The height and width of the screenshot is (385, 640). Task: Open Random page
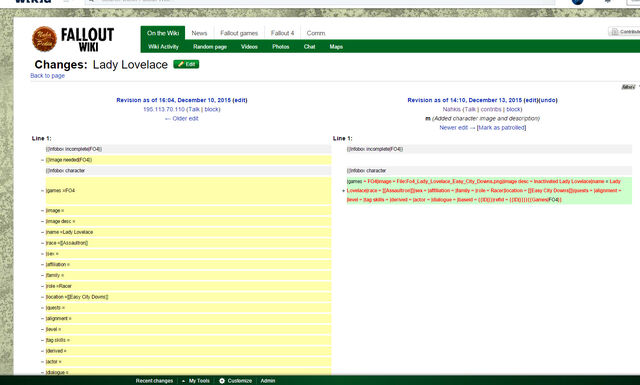[x=210, y=47]
